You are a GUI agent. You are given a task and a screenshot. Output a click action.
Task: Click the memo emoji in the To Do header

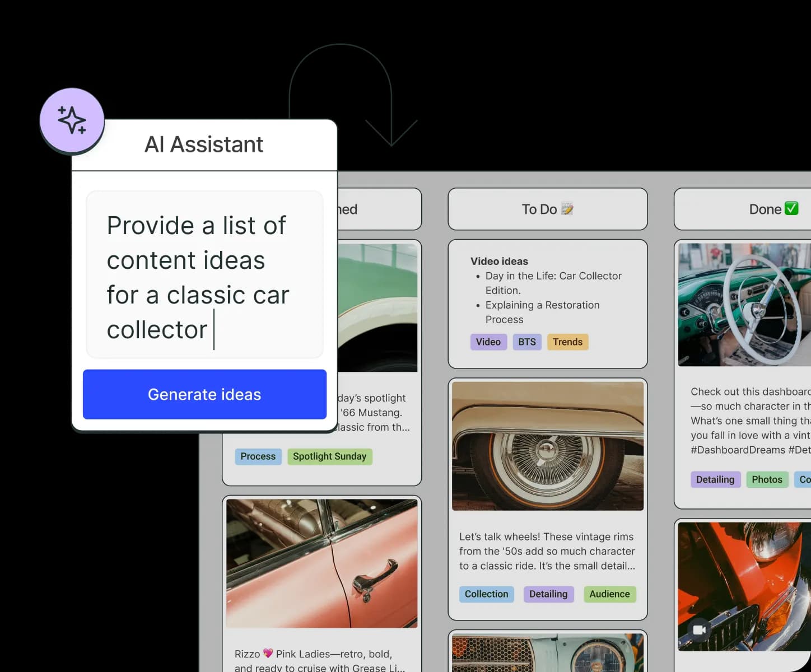[x=568, y=208]
